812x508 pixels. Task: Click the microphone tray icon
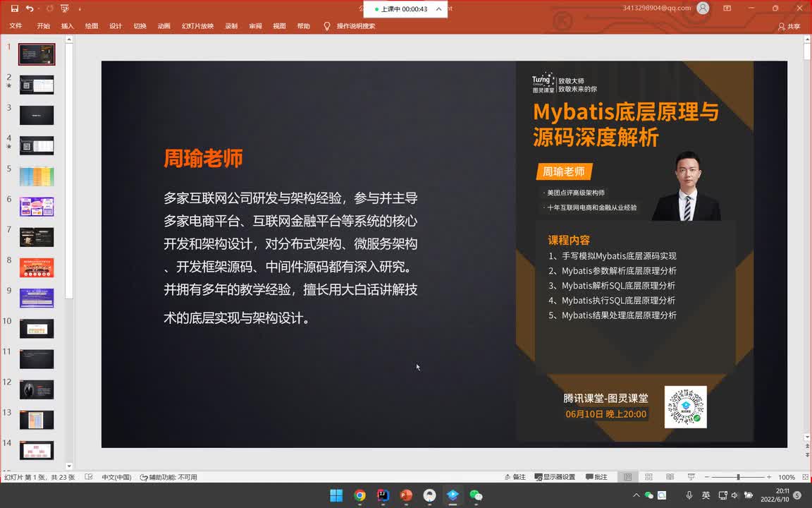[689, 495]
